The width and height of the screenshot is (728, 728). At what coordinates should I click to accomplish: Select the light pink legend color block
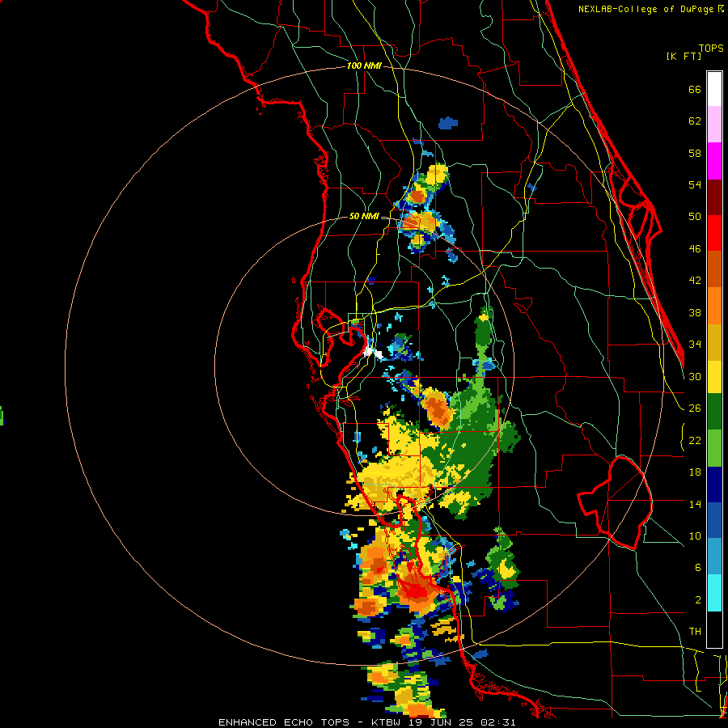click(x=714, y=125)
